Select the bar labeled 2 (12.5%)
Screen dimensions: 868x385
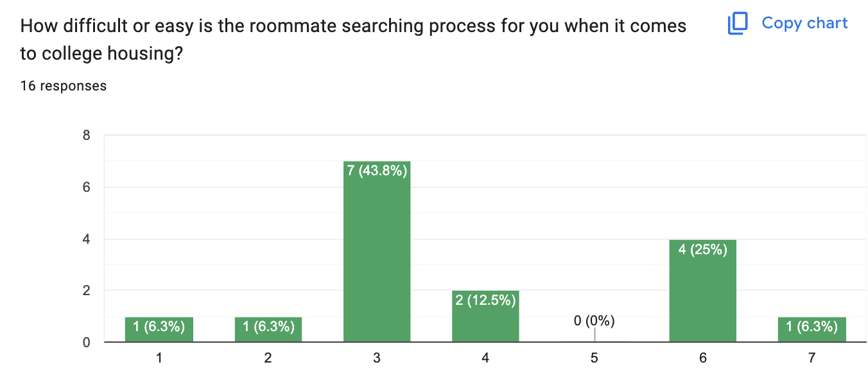click(485, 316)
